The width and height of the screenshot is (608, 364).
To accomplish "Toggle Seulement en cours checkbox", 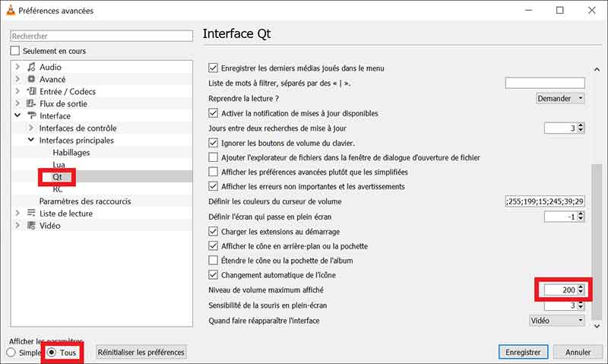I will (x=14, y=51).
